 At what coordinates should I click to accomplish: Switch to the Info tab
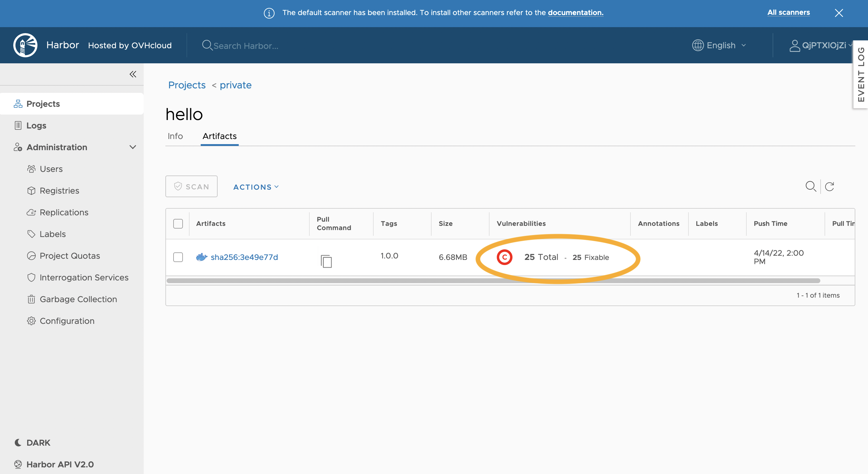pos(175,136)
